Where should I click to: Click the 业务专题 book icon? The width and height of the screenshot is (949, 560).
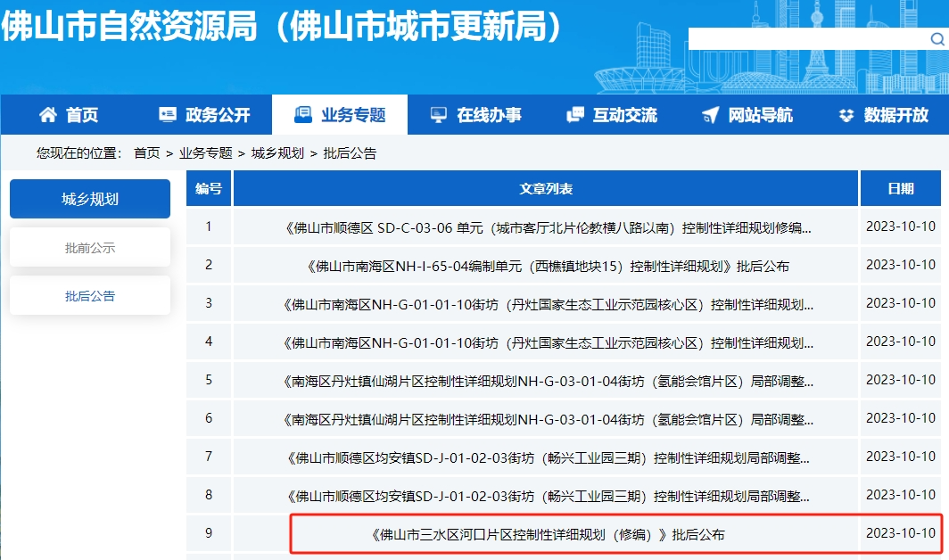[303, 115]
